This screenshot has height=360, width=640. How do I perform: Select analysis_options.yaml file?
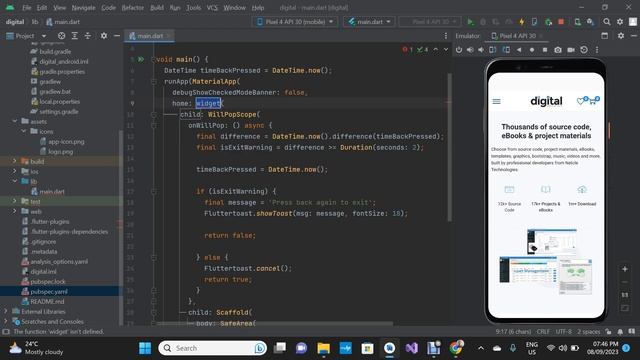(59, 261)
